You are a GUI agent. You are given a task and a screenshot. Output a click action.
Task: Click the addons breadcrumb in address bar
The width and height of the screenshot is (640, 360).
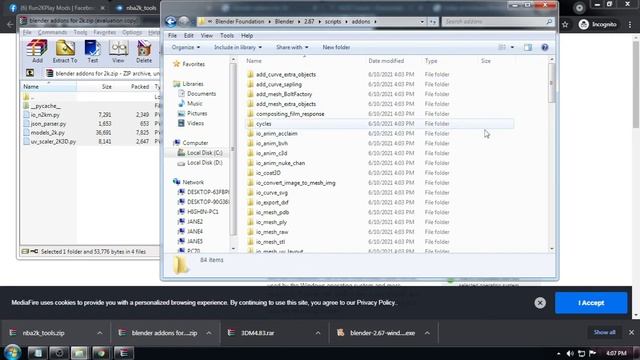[x=361, y=22]
